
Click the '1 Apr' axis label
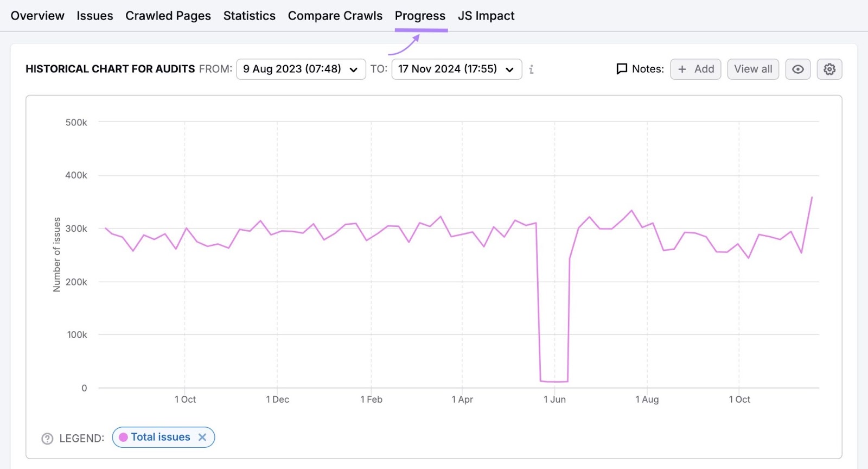[x=462, y=400]
